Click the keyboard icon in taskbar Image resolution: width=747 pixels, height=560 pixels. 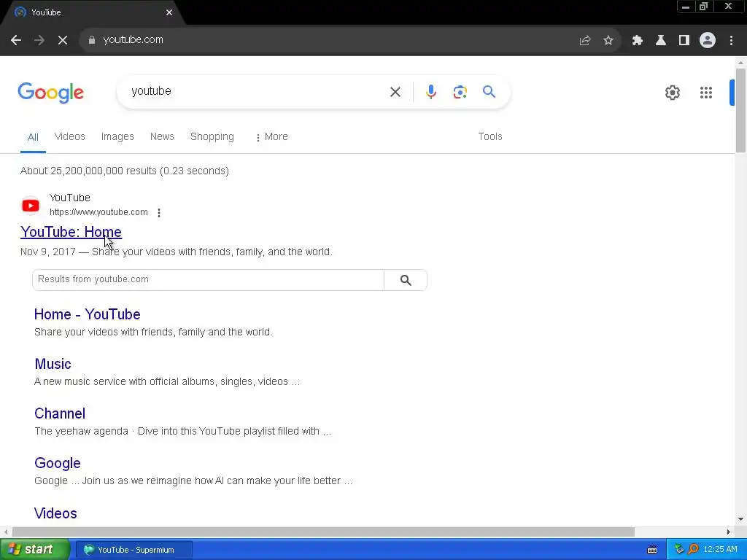point(652,550)
